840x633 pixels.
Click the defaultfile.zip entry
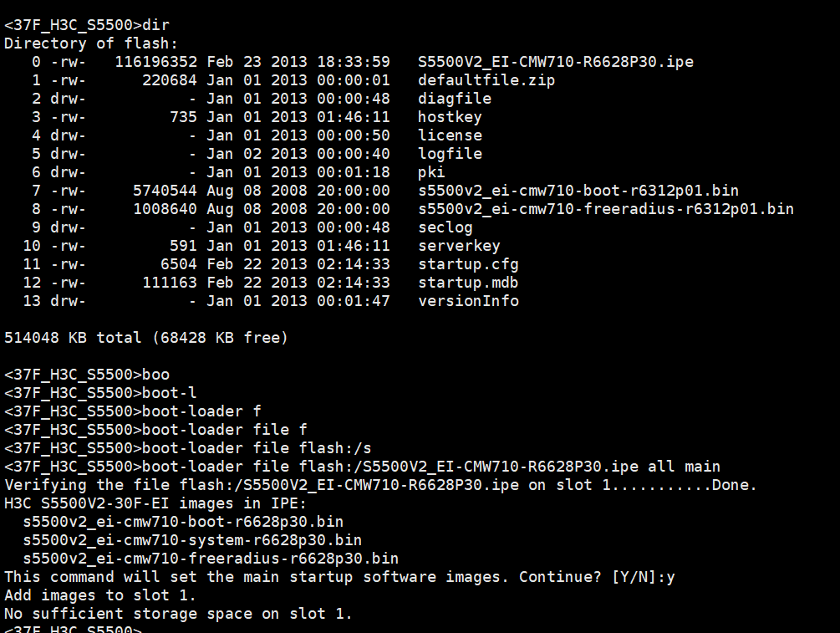[486, 80]
